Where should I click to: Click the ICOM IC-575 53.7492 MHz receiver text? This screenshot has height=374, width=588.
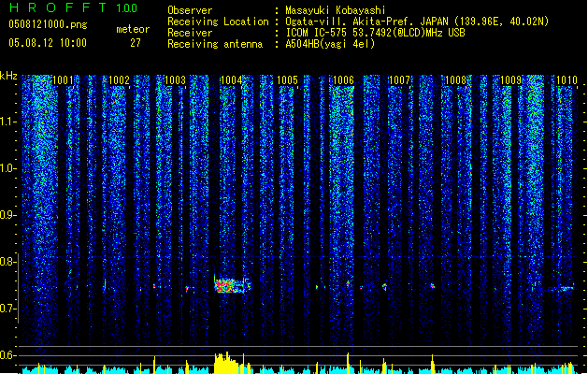[375, 33]
